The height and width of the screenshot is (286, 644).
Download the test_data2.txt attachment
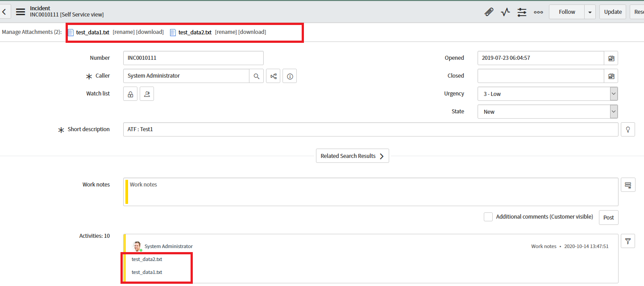[252, 32]
